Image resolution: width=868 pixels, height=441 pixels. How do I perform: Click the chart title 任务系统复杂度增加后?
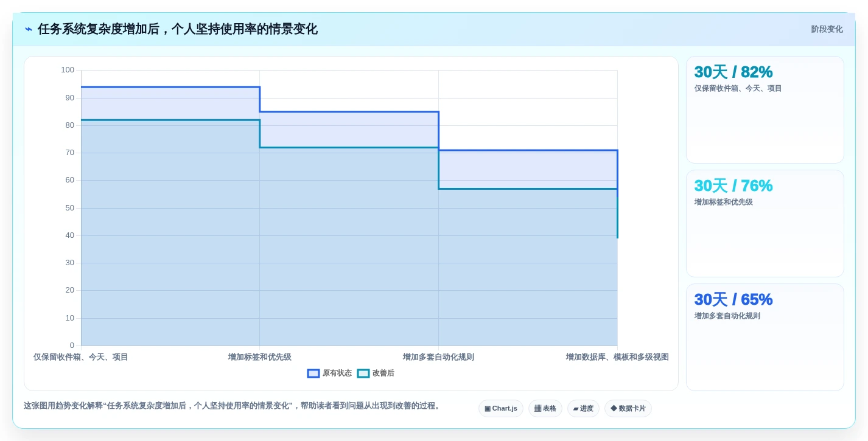click(x=177, y=29)
